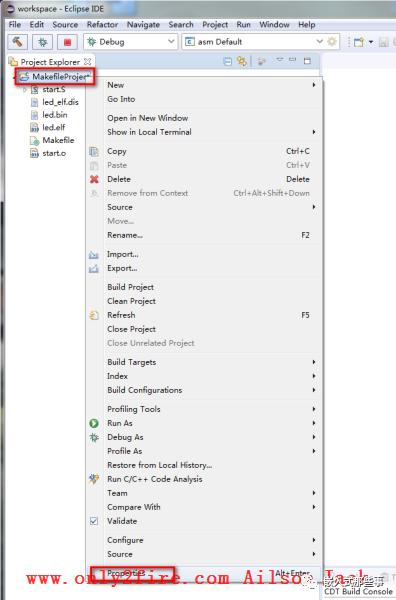
Task: Toggle the Validate checkbox menu entry
Action: click(x=122, y=521)
